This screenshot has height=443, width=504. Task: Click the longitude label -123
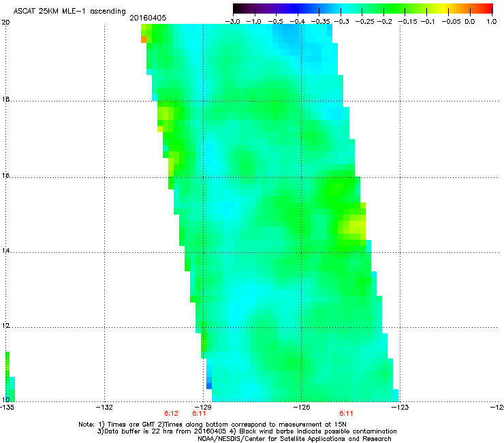[x=400, y=408]
